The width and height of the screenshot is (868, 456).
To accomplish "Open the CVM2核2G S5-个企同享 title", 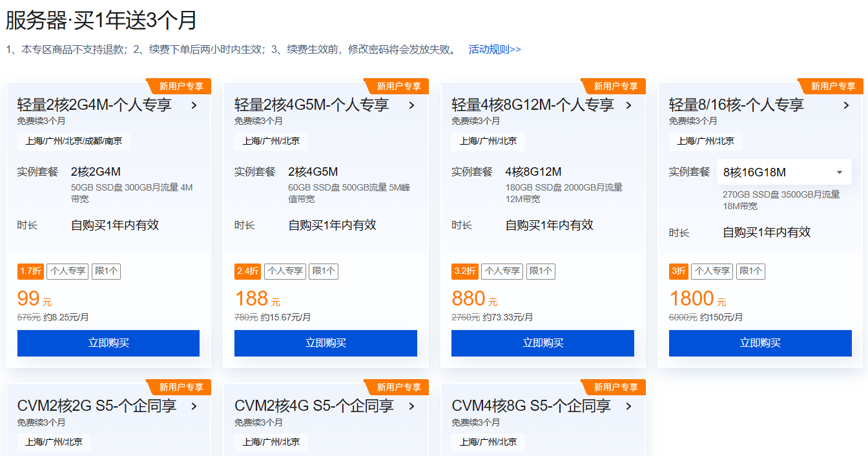I will click(x=97, y=406).
